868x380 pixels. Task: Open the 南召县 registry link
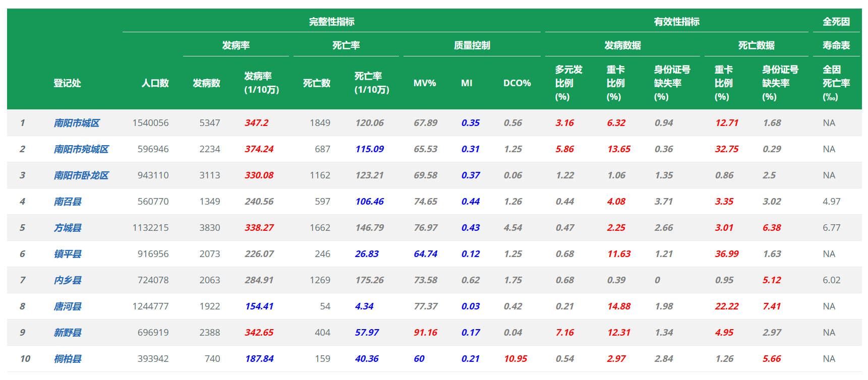[68, 202]
